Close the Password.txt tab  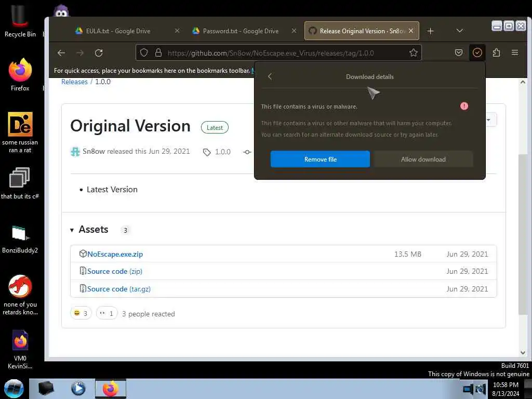[x=294, y=31]
